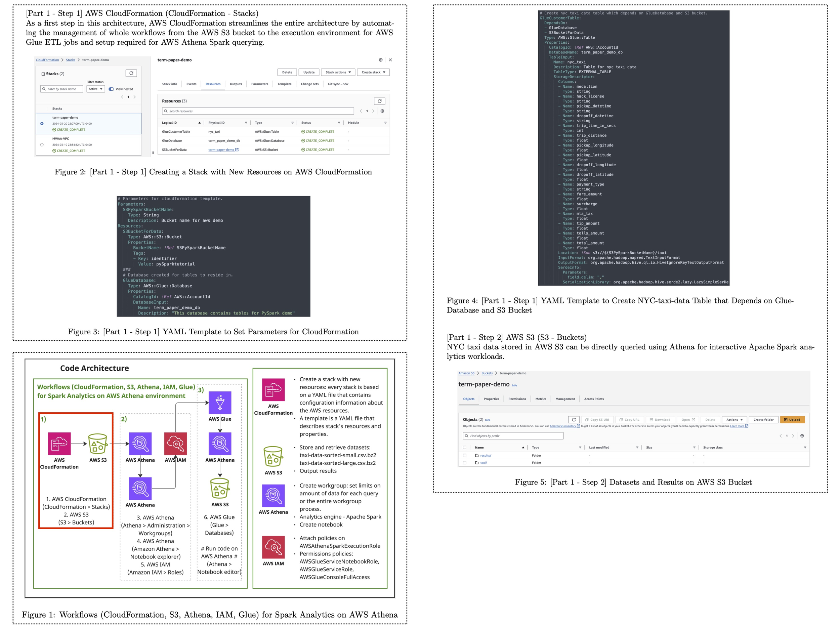Click the Find objects by prefix field
This screenshot has height=629, width=840.
pyautogui.click(x=513, y=436)
